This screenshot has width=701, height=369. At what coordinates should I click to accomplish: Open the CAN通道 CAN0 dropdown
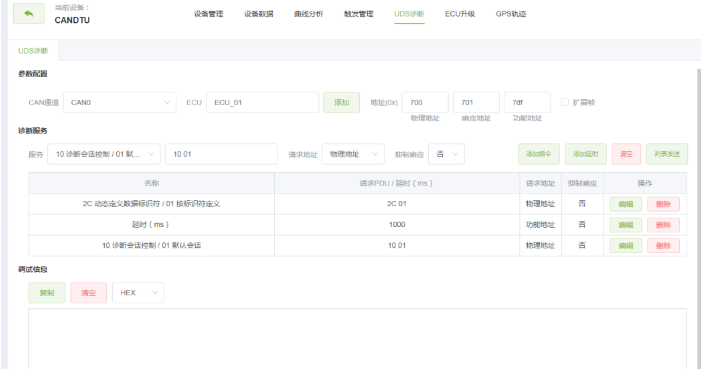click(x=120, y=102)
